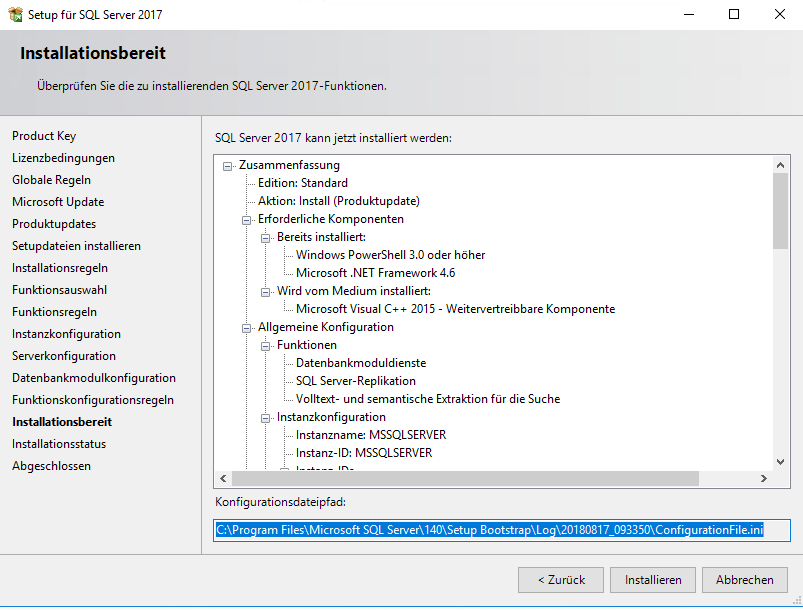Select Datenbankmodulkonfiguration step in sidebar
The height and width of the screenshot is (610, 803).
pyautogui.click(x=94, y=378)
